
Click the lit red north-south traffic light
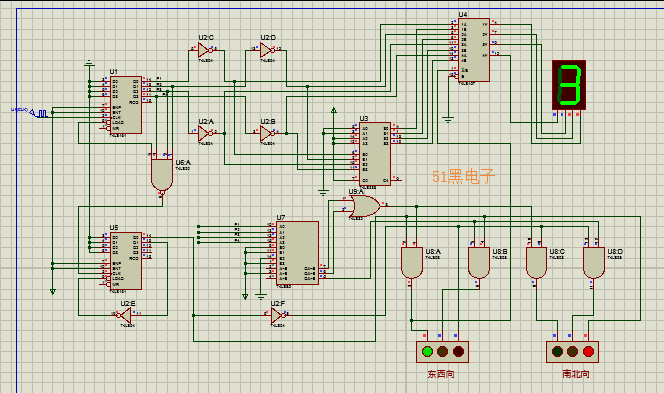point(588,351)
